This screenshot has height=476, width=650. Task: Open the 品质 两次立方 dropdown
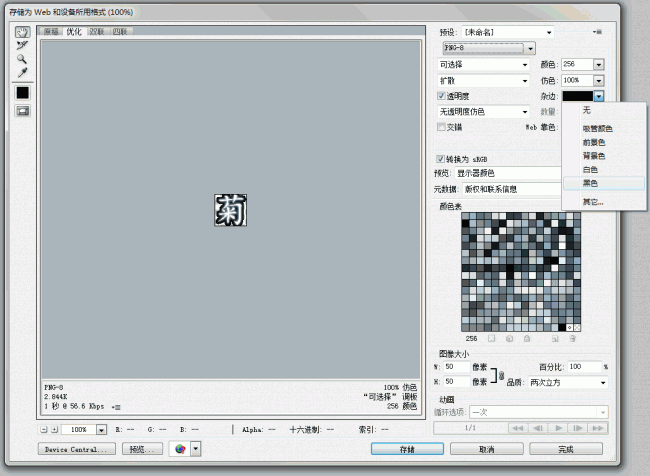point(568,382)
